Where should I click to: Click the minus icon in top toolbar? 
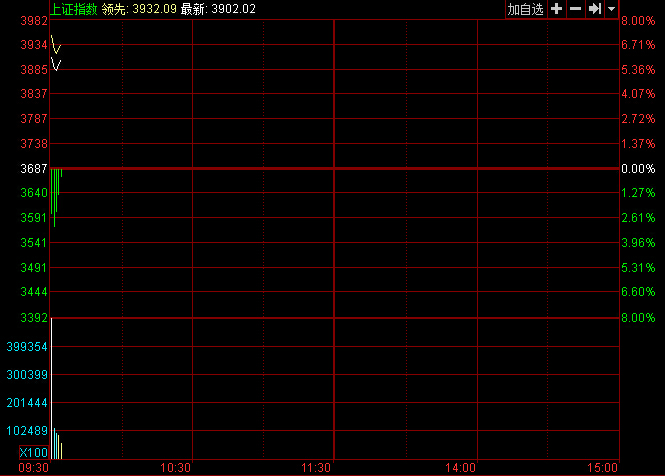pyautogui.click(x=575, y=9)
